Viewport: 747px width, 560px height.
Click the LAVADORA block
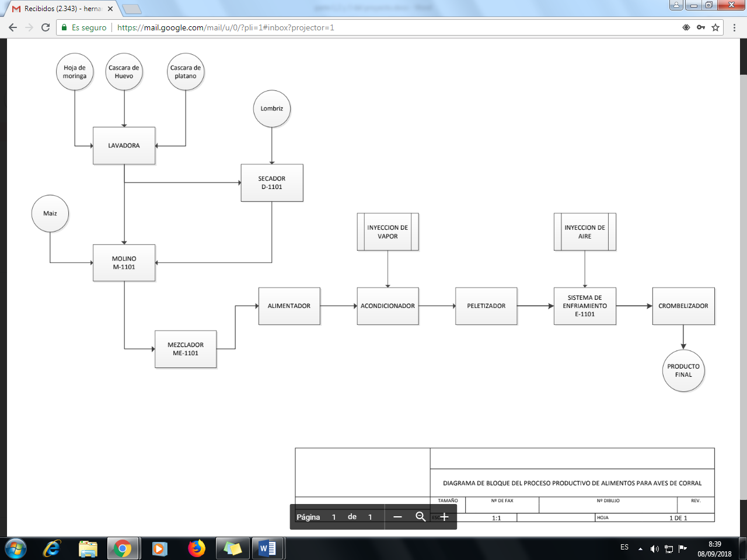(124, 146)
